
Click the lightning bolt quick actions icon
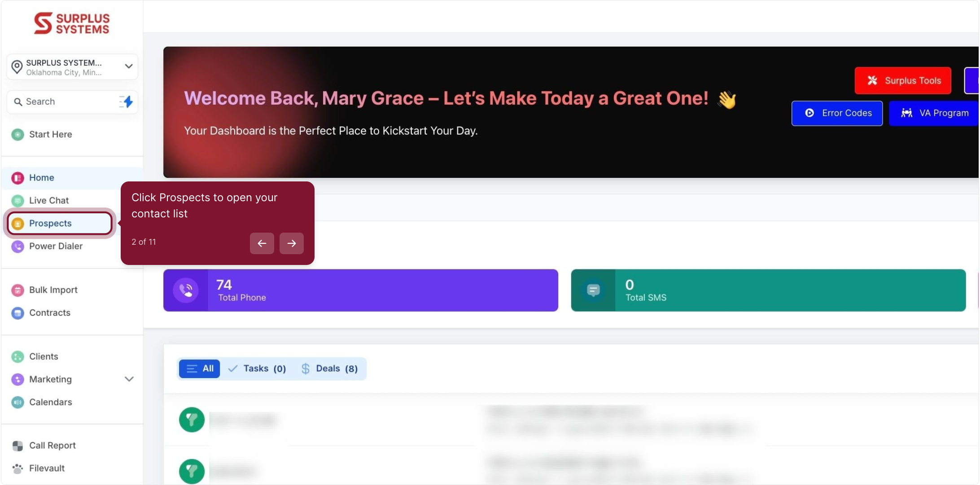(x=127, y=102)
